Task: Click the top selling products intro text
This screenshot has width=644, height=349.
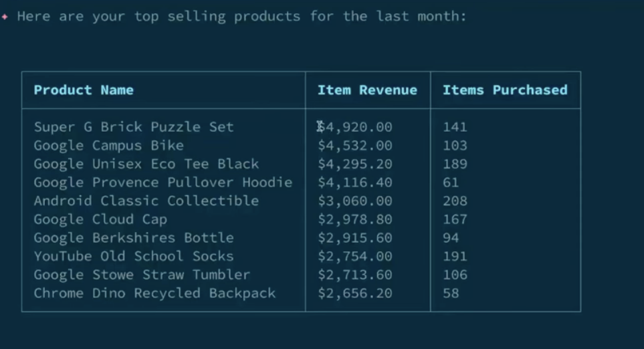Action: click(x=241, y=17)
